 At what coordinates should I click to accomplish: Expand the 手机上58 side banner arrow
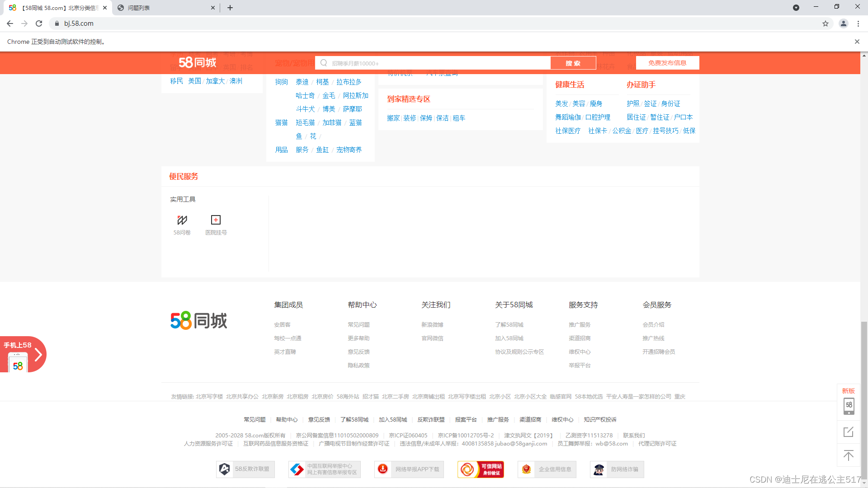pyautogui.click(x=38, y=355)
